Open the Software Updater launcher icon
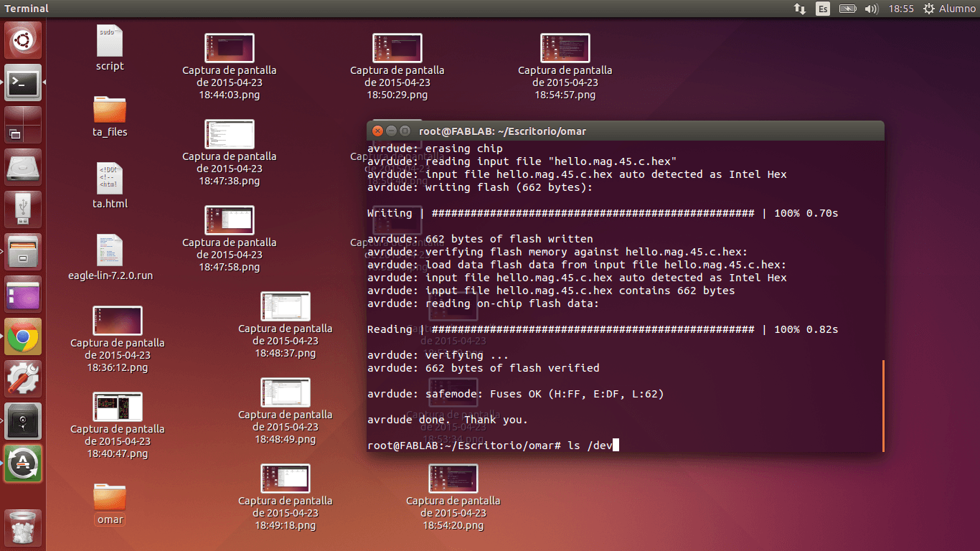 point(24,463)
